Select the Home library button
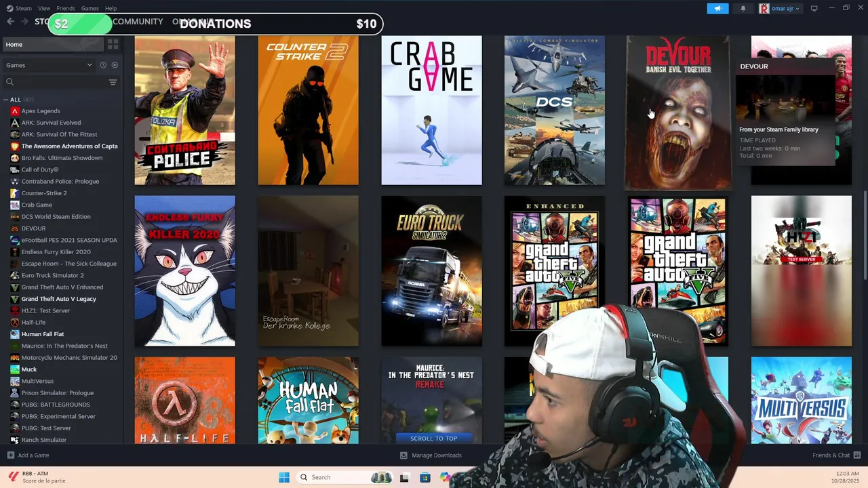Screen dimensions: 868x488 (x=53, y=44)
